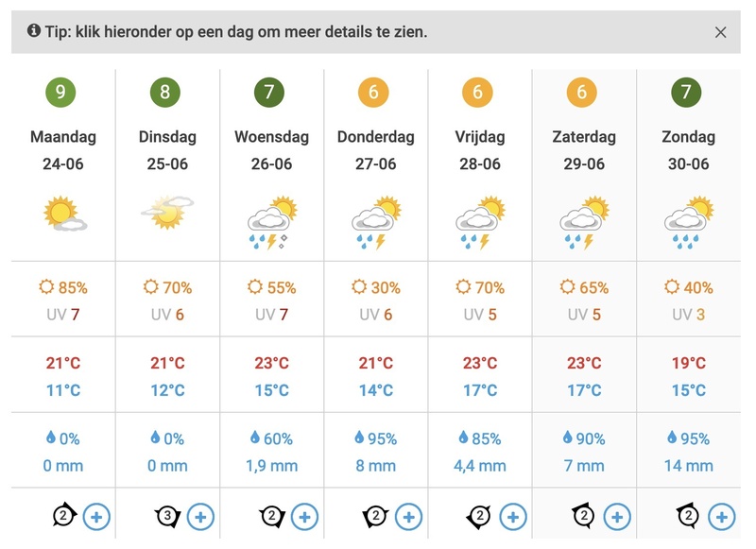Click the 85% sunshine value for Maandag
The image size is (756, 549).
(64, 287)
